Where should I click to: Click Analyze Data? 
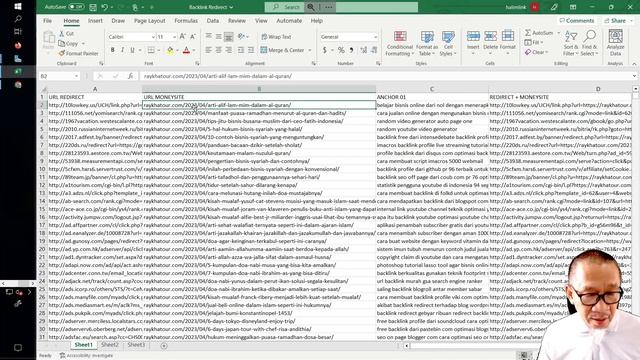(615, 42)
